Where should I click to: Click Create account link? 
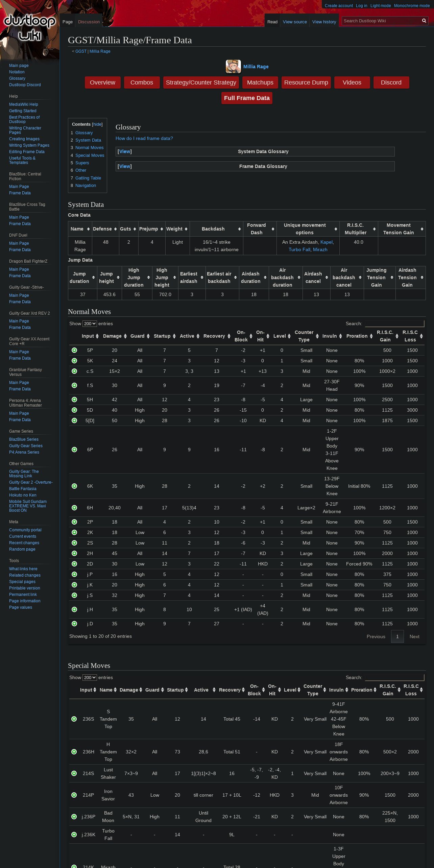[339, 6]
